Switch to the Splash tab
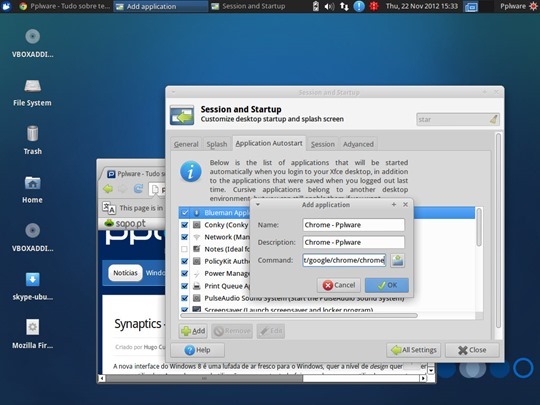The width and height of the screenshot is (540, 405). pos(217,144)
